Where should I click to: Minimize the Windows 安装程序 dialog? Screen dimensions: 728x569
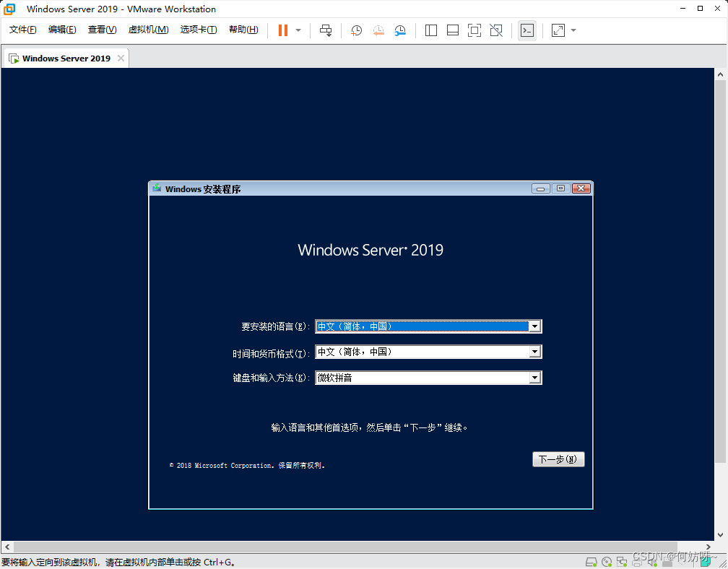[540, 188]
